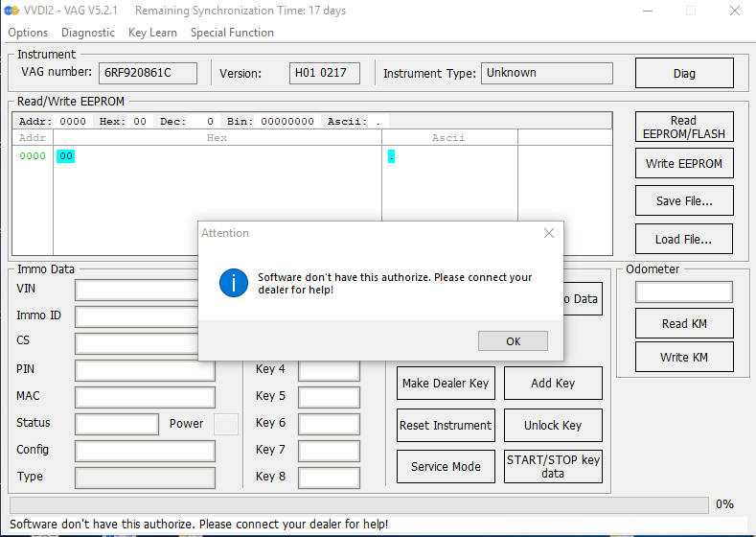Click the Key 6 input field
Image resolution: width=756 pixels, height=537 pixels.
point(329,424)
